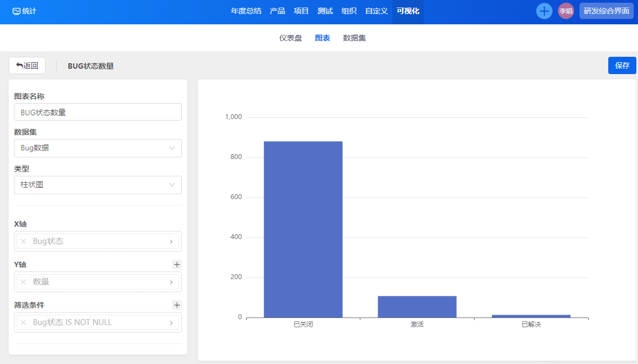Switch to the 仪表盘 tab
This screenshot has width=638, height=364.
(291, 38)
